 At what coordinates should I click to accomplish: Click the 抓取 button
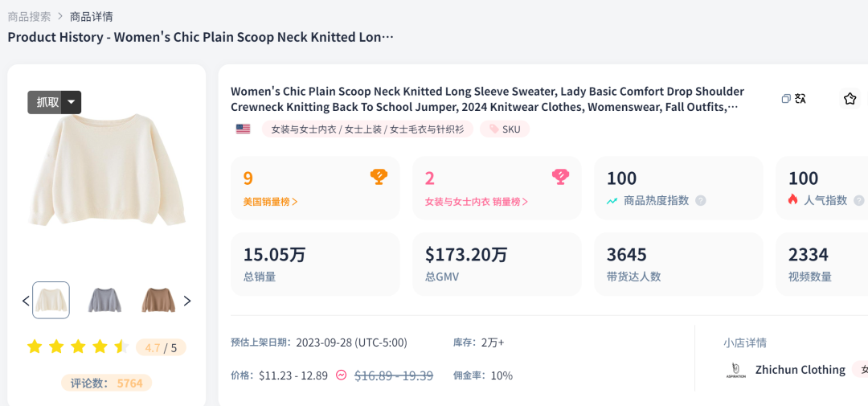click(x=47, y=102)
